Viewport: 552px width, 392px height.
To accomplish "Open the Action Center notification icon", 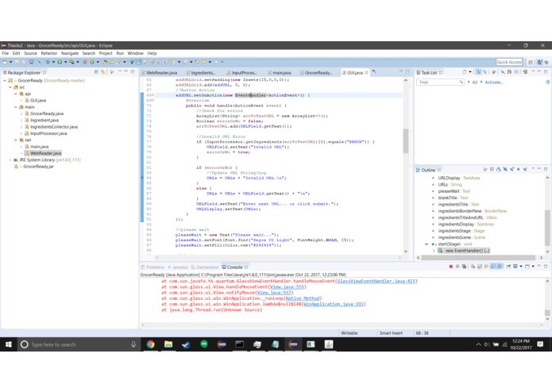I will pyautogui.click(x=540, y=344).
